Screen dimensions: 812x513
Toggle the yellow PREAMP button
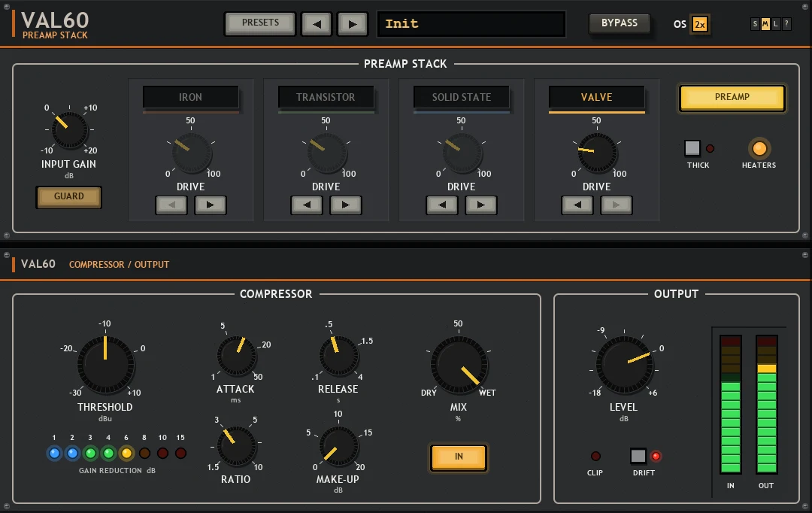point(732,98)
